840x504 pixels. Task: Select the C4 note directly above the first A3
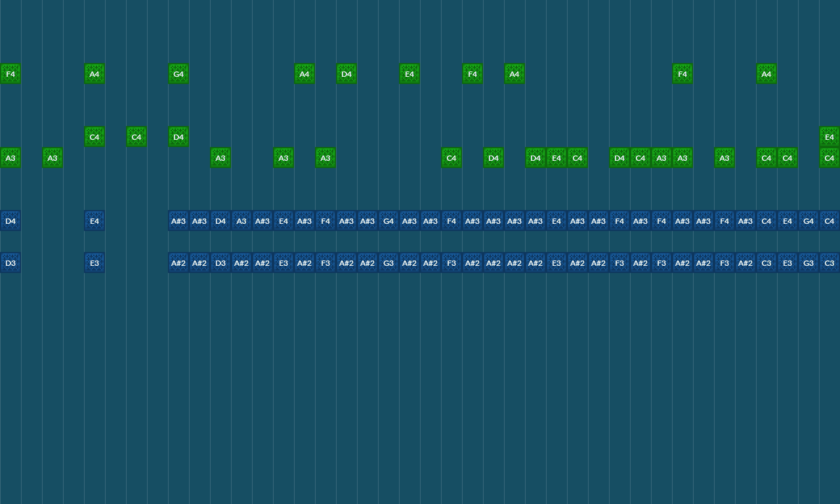94,136
